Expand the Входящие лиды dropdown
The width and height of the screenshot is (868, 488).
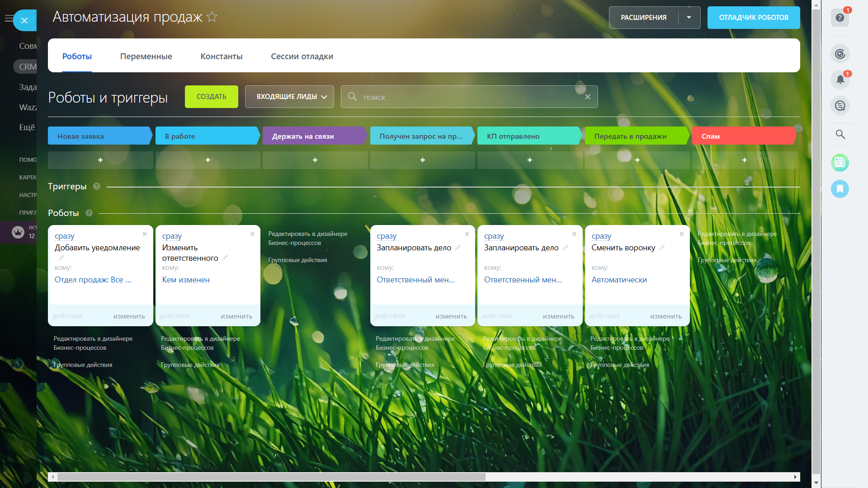289,97
